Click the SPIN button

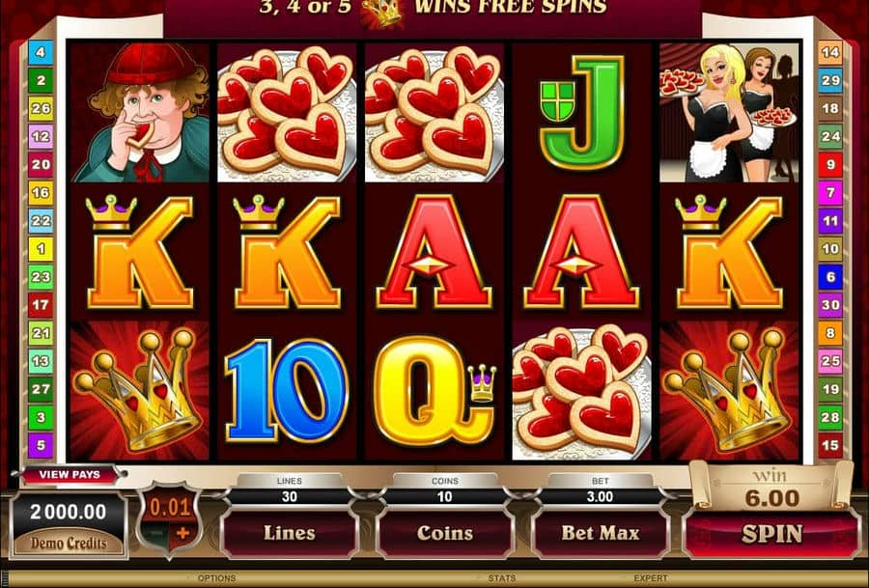tap(771, 534)
